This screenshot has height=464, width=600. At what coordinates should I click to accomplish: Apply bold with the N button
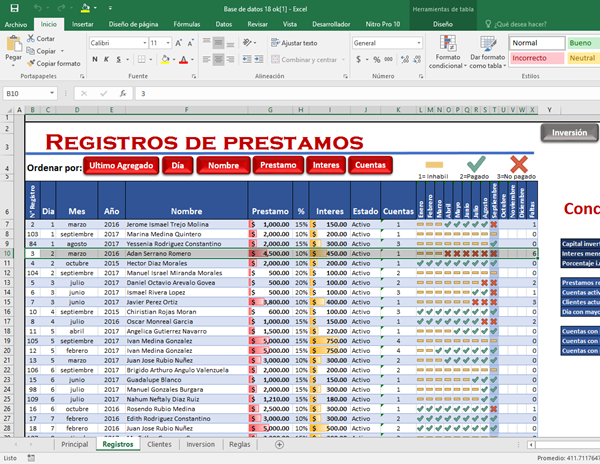click(95, 61)
